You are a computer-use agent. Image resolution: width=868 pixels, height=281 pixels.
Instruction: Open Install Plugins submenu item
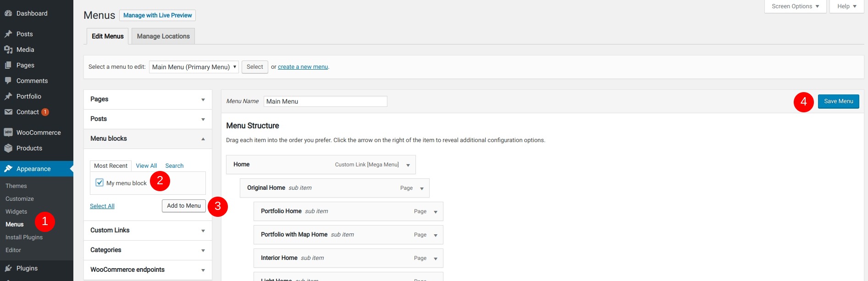pos(24,237)
